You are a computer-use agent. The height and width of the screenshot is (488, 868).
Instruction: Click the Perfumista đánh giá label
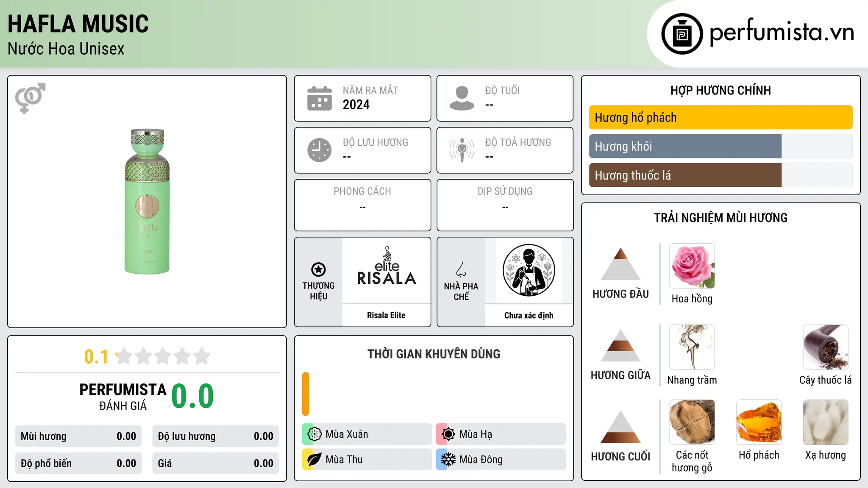click(123, 396)
